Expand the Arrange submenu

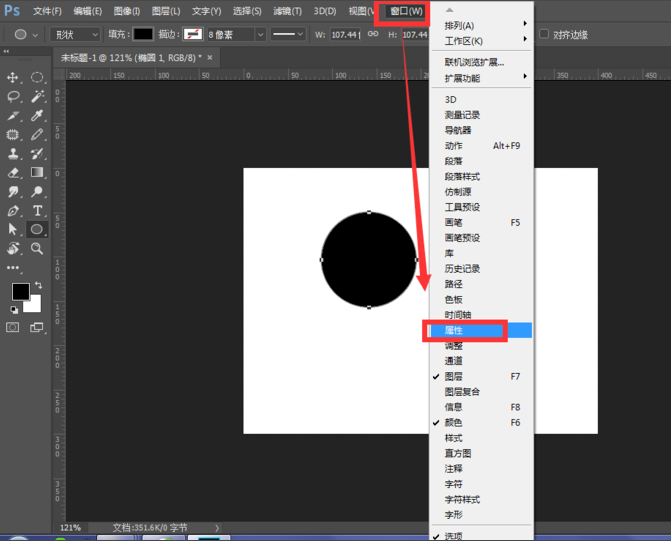(x=481, y=26)
